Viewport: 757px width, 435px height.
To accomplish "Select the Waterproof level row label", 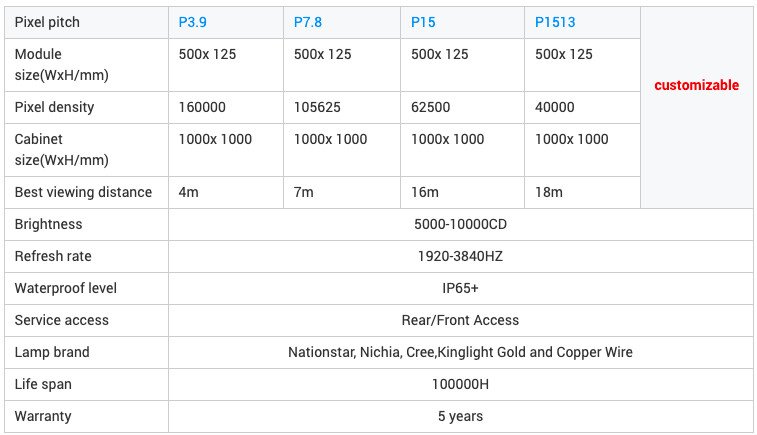I will [x=66, y=288].
